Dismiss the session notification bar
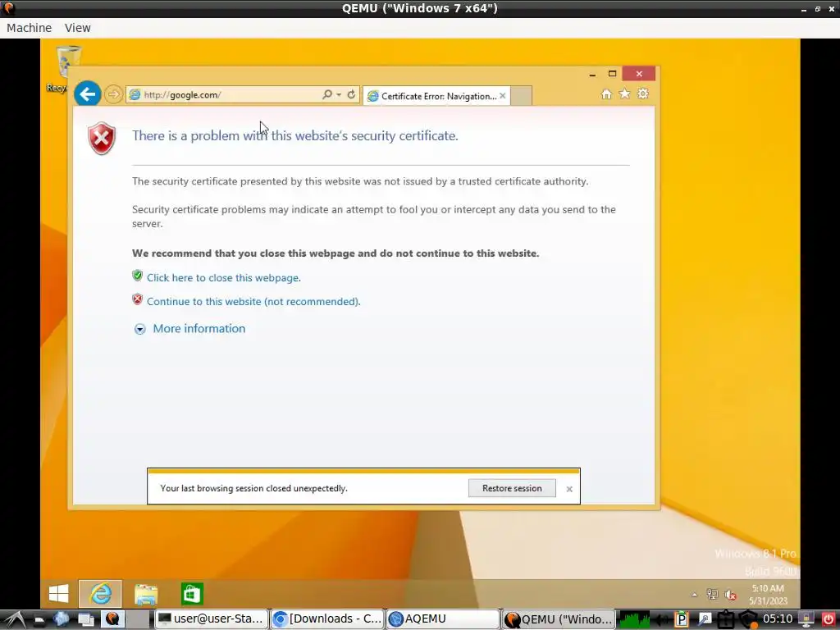 [569, 489]
